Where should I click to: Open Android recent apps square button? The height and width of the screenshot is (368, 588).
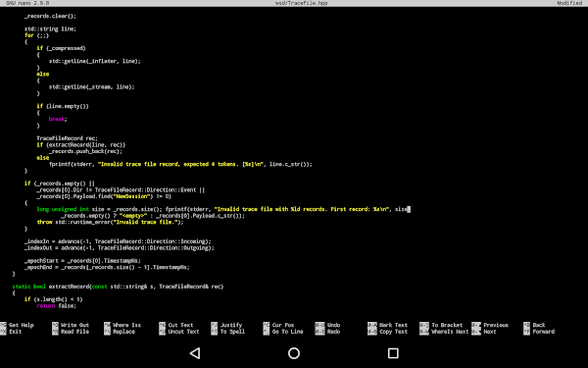click(x=393, y=353)
